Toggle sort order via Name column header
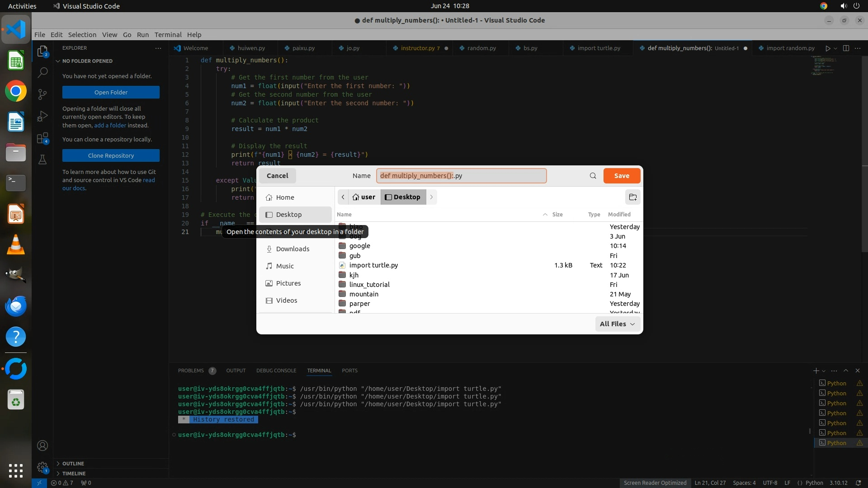Viewport: 868px width, 488px height. (x=344, y=215)
